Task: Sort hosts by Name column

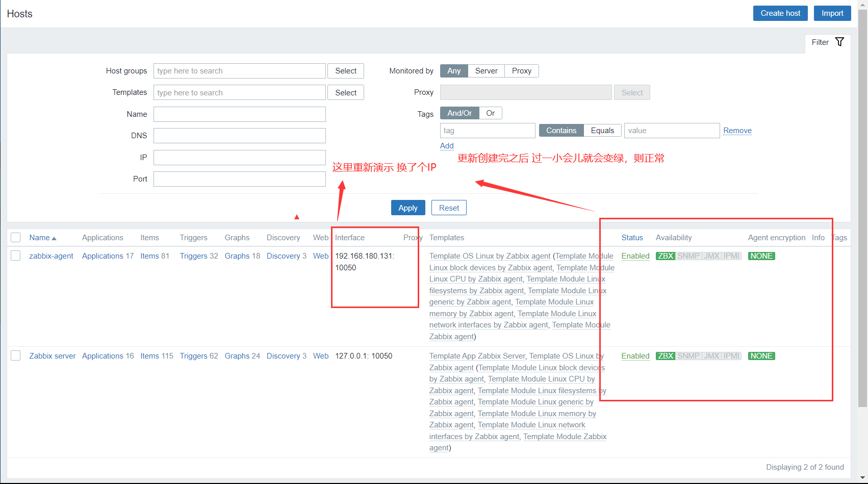Action: pyautogui.click(x=43, y=238)
